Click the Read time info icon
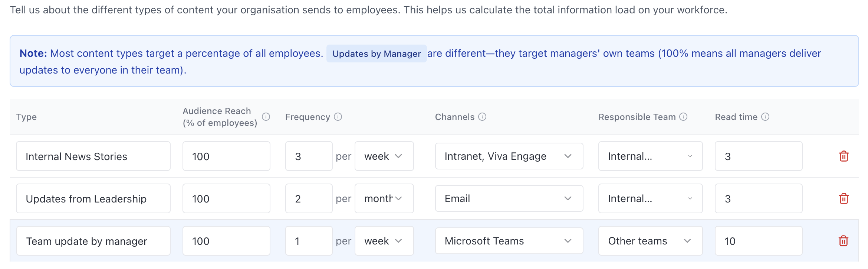Screen dimensions: 868x269 click(765, 117)
